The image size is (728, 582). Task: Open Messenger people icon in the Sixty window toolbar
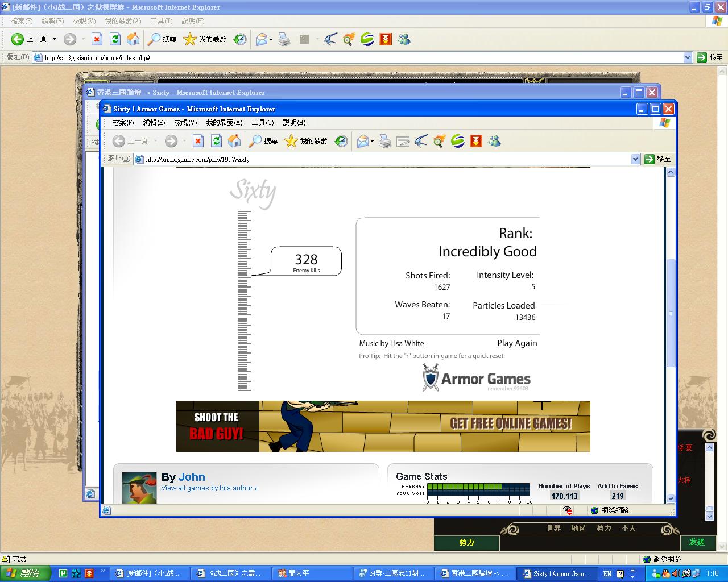pos(495,141)
